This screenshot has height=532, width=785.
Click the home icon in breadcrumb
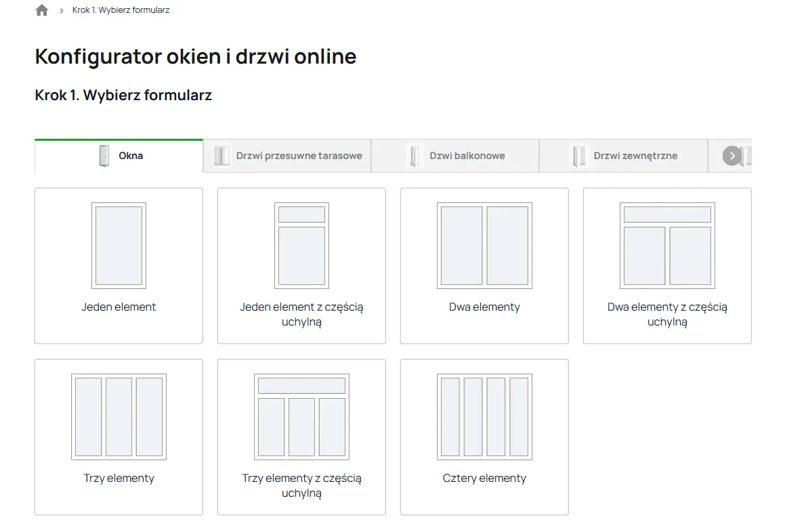click(x=42, y=10)
